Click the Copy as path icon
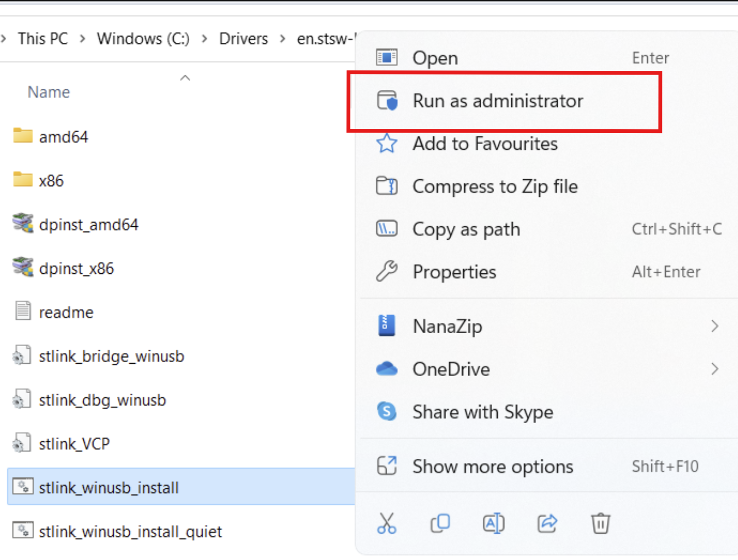The width and height of the screenshot is (738, 560). 387,229
